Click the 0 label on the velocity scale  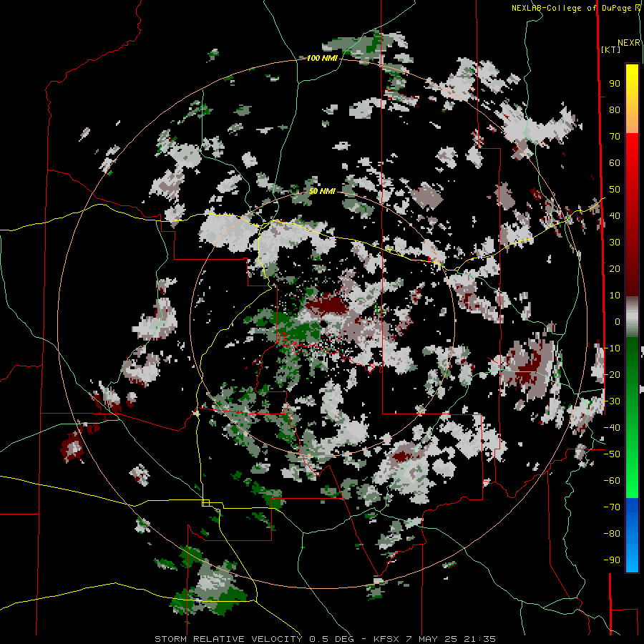tap(618, 321)
